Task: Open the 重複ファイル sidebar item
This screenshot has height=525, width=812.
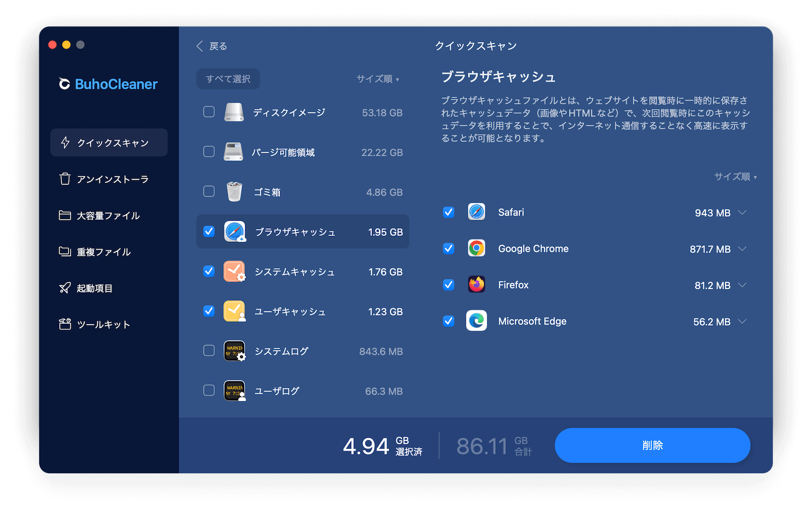Action: click(109, 252)
